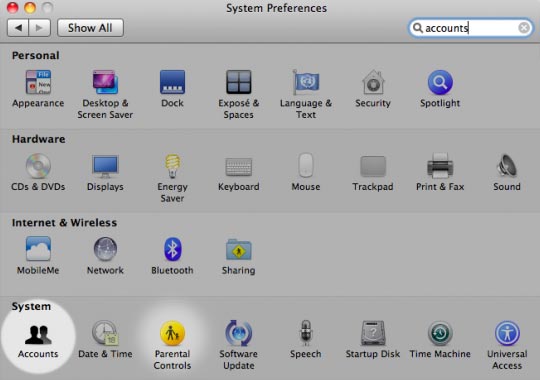Go back with the left arrow button
Screen dimensions: 540x380
tap(18, 28)
